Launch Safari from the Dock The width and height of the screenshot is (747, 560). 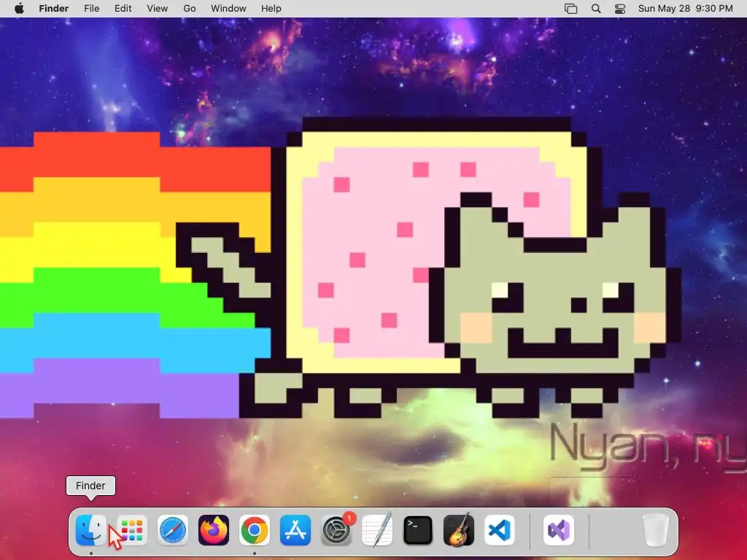(172, 530)
